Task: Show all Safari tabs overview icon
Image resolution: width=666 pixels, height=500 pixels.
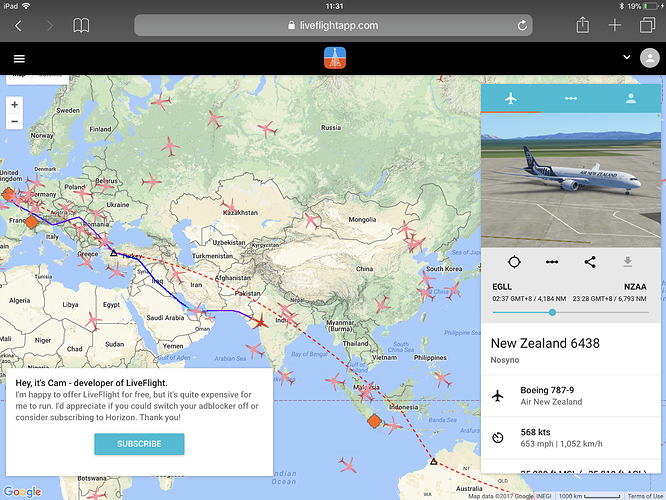Action: click(647, 25)
